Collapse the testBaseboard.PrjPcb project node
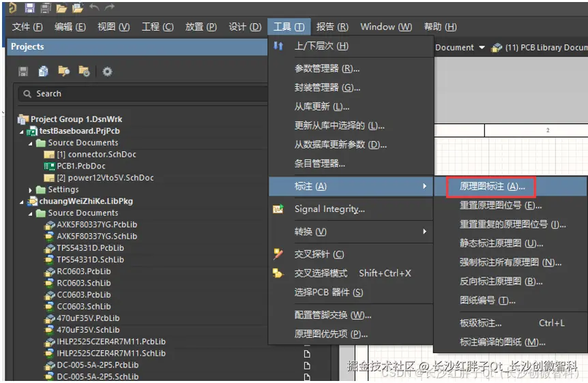Image resolution: width=588 pixels, height=383 pixels. [22, 132]
